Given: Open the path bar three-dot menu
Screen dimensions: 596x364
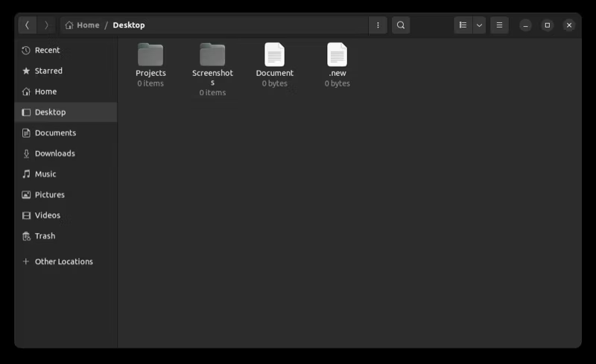Looking at the screenshot, I should [378, 25].
